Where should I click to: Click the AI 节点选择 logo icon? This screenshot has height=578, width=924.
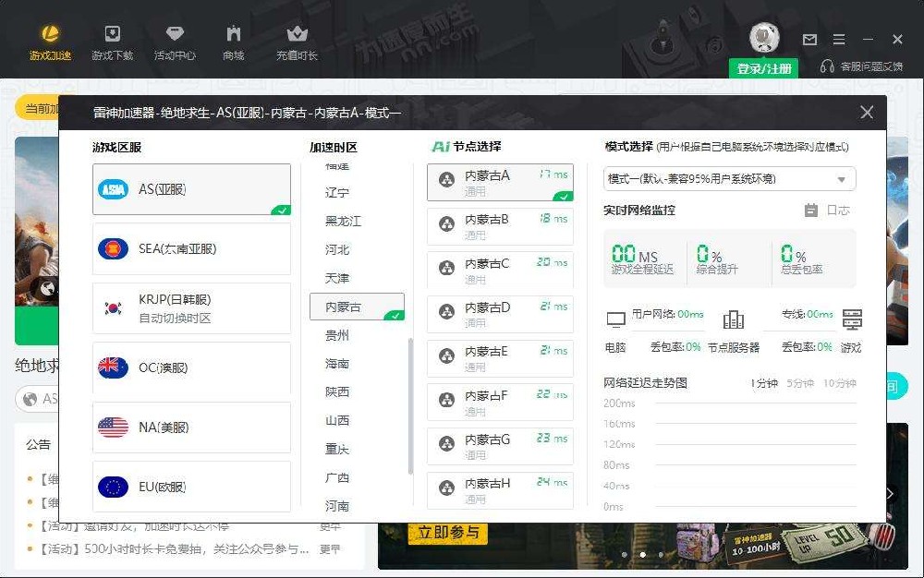(441, 147)
